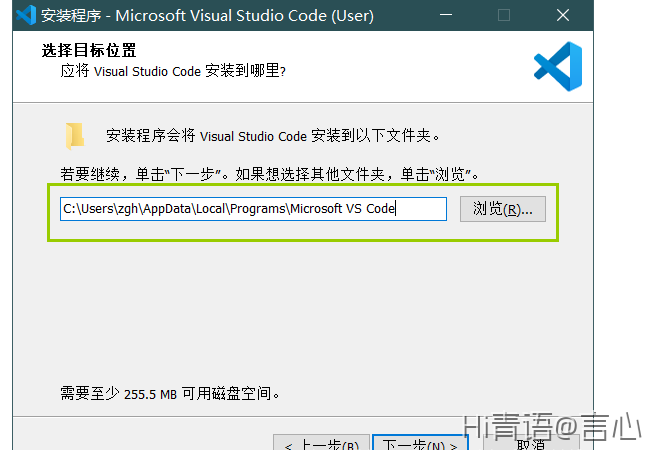Screen dimensions: 652x450
Task: Click the yellow folder icon
Action: [x=75, y=135]
